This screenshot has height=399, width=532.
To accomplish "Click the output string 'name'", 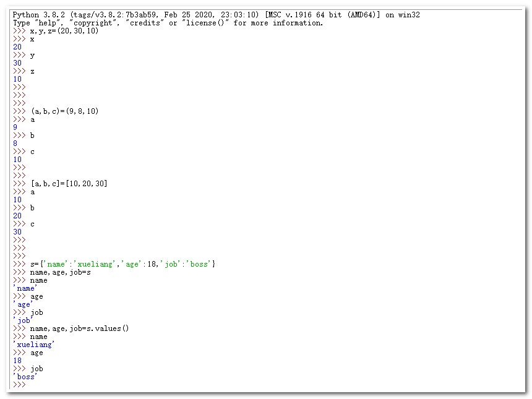I will coord(25,288).
